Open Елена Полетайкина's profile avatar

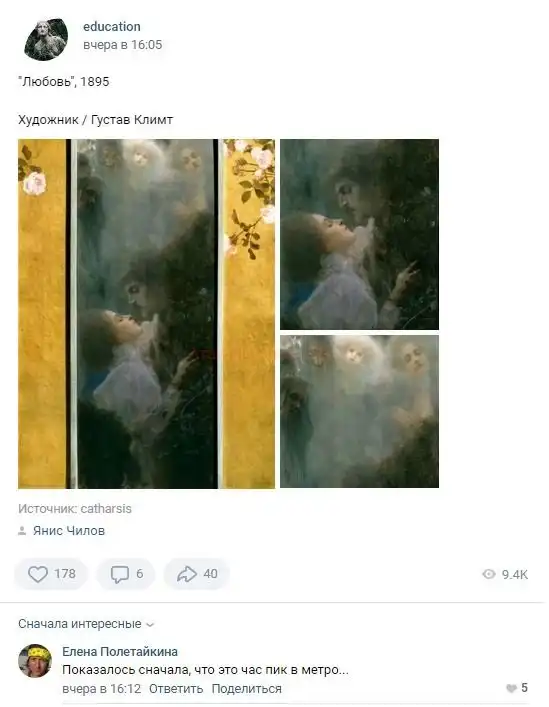35,661
